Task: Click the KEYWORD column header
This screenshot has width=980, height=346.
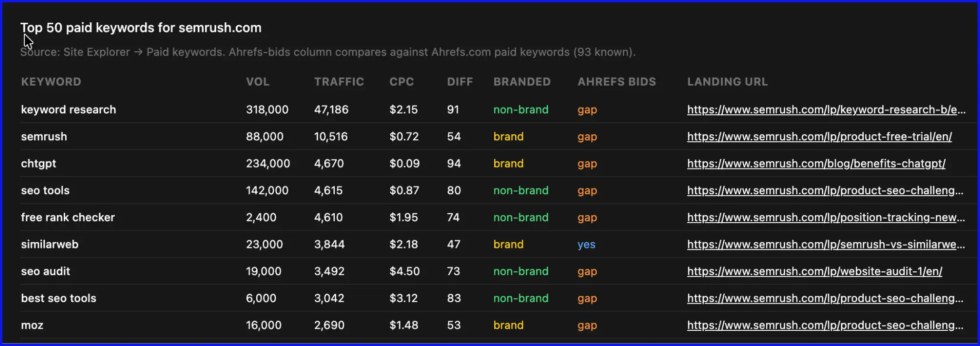Action: (51, 82)
